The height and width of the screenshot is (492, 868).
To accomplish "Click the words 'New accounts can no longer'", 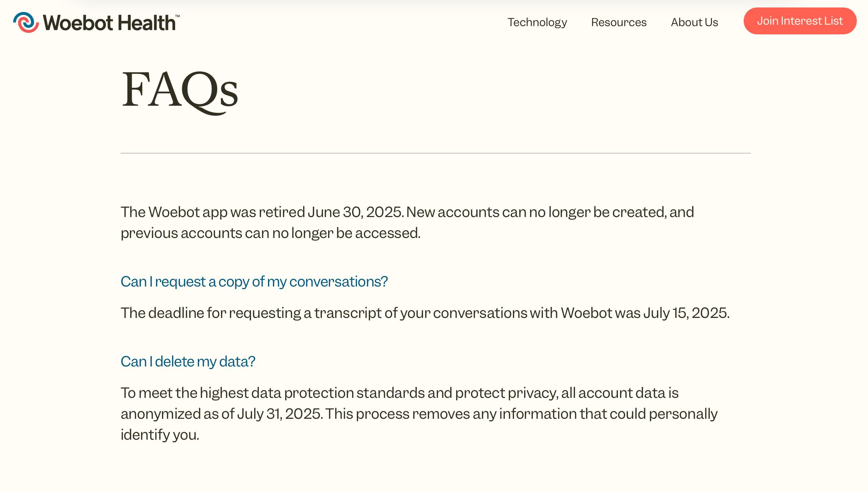I will coord(498,212).
